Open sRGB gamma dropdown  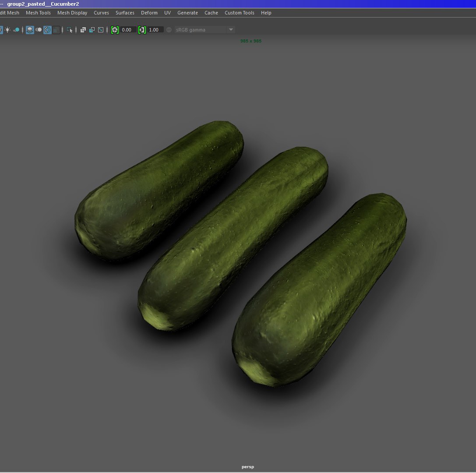tap(204, 30)
